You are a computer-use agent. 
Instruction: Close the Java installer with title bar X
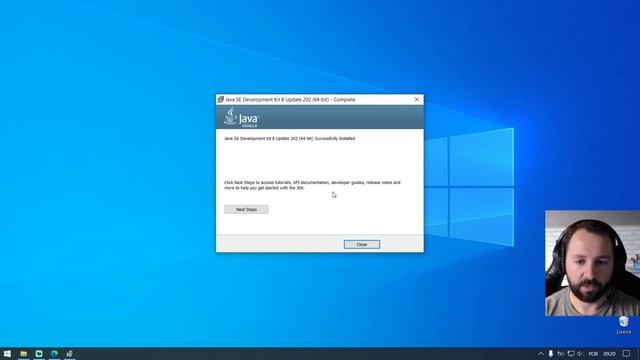(x=416, y=99)
